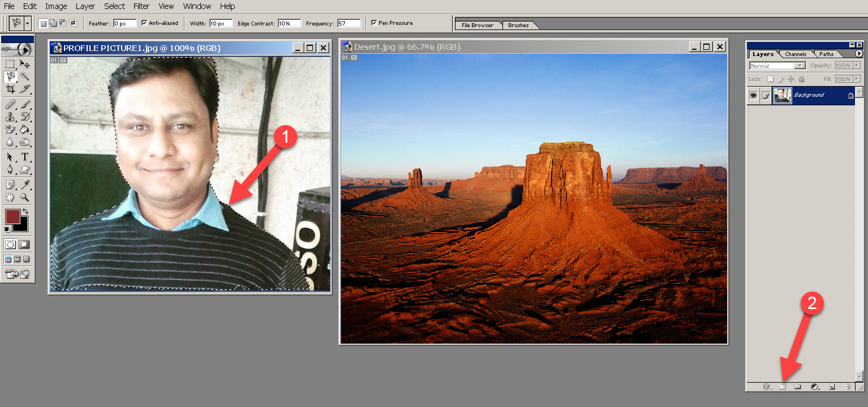Click the Feather input field
The height and width of the screenshot is (407, 868).
[x=124, y=23]
